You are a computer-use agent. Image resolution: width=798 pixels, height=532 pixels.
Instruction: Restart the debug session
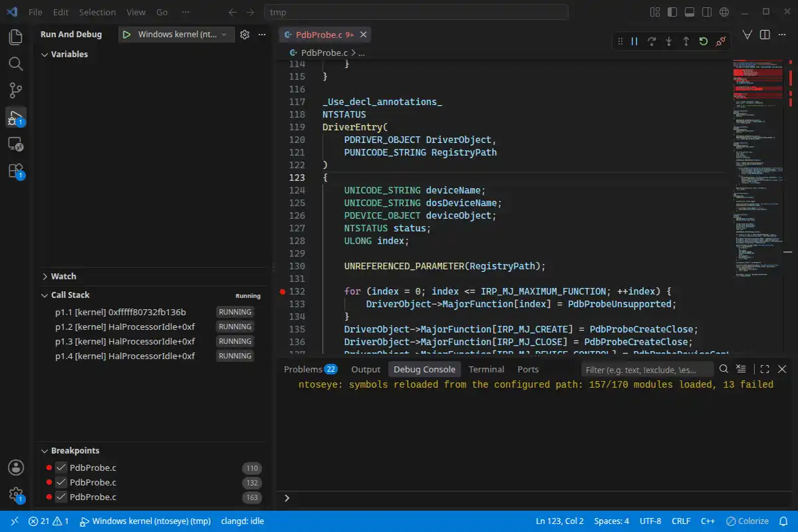(x=704, y=41)
